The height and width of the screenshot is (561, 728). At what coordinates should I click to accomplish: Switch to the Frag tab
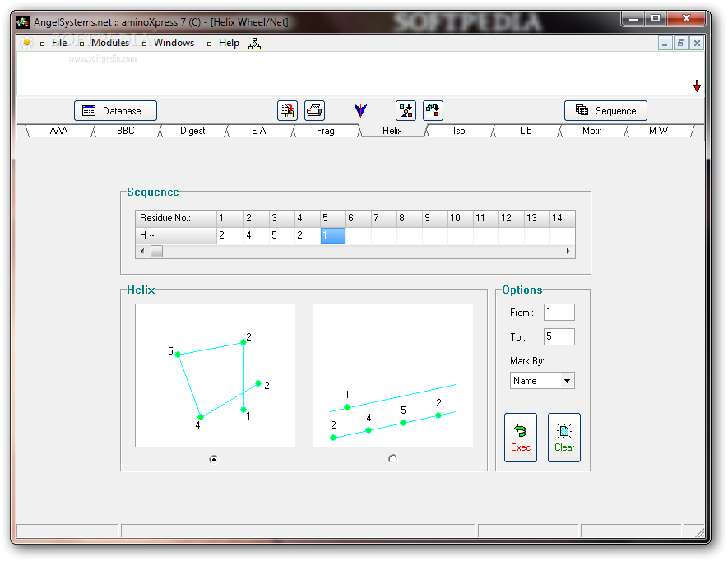point(326,131)
